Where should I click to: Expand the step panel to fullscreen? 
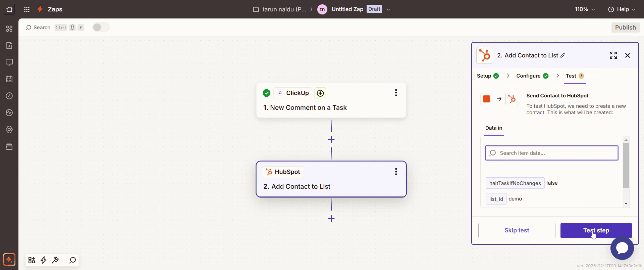point(613,55)
